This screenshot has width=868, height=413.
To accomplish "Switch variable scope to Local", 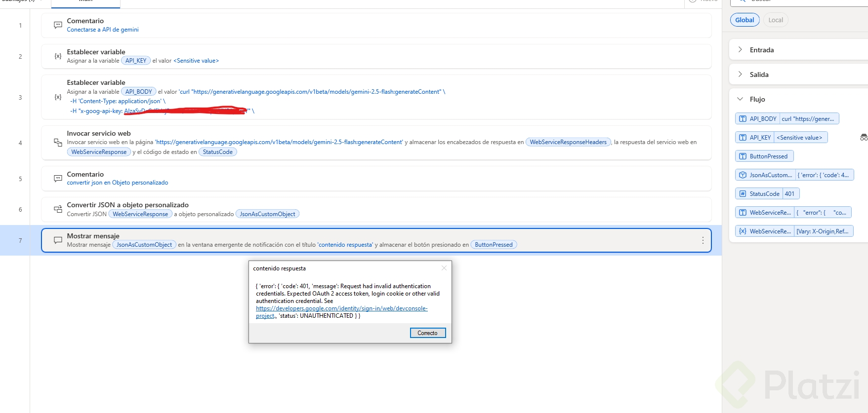I will click(776, 20).
